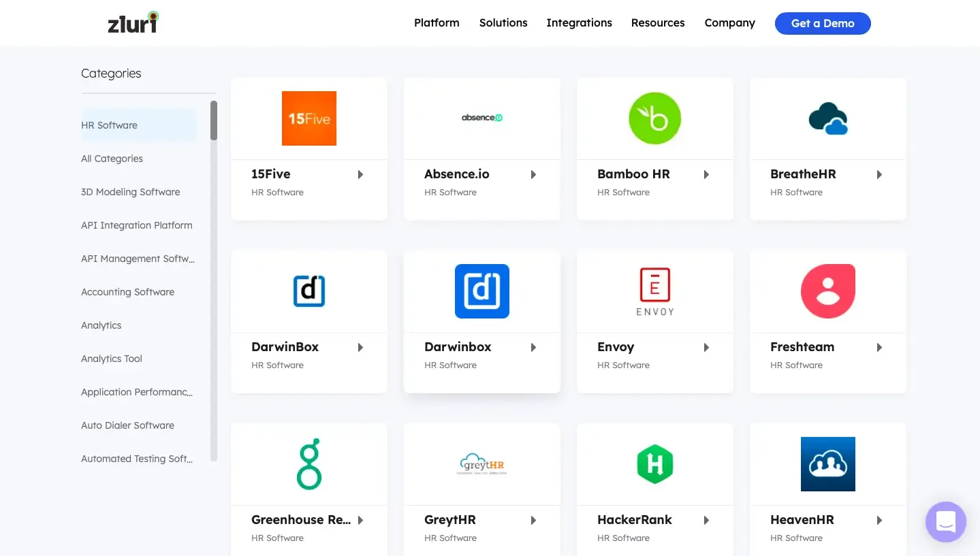This screenshot has width=980, height=556.
Task: Click the categories list scrollbar thumb
Action: point(214,120)
